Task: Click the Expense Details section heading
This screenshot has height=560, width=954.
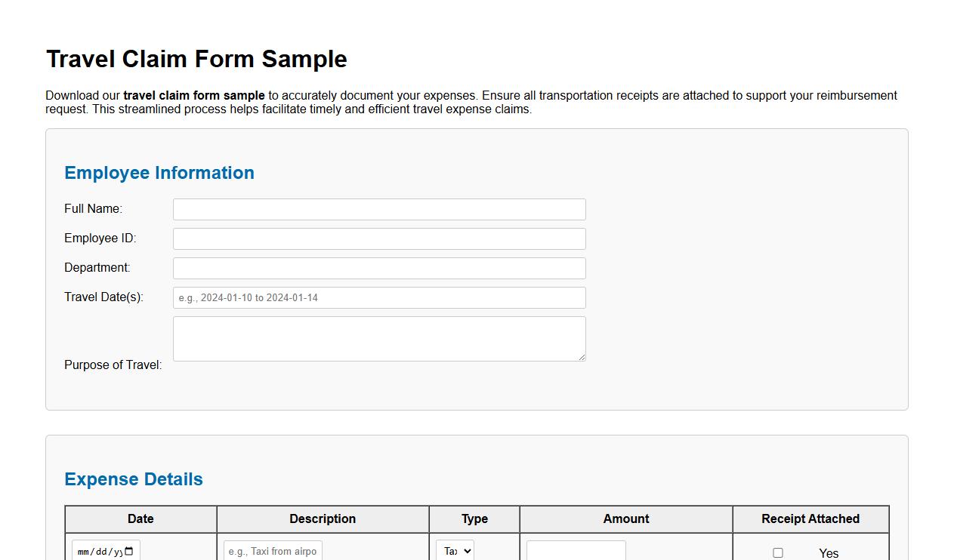Action: tap(133, 479)
